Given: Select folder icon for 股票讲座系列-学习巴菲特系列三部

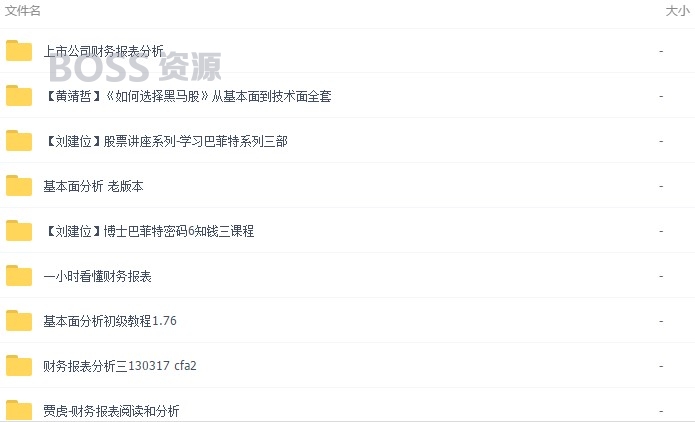Looking at the screenshot, I should (19, 141).
